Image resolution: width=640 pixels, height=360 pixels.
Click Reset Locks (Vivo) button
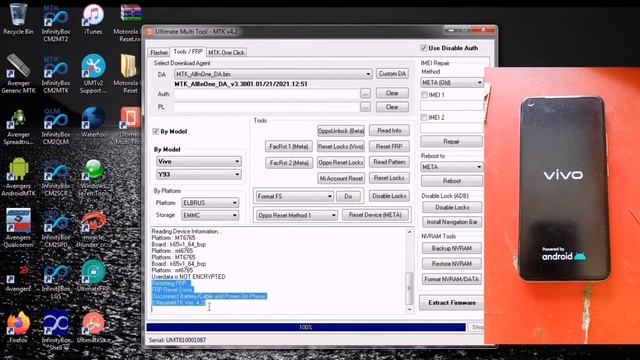click(340, 146)
